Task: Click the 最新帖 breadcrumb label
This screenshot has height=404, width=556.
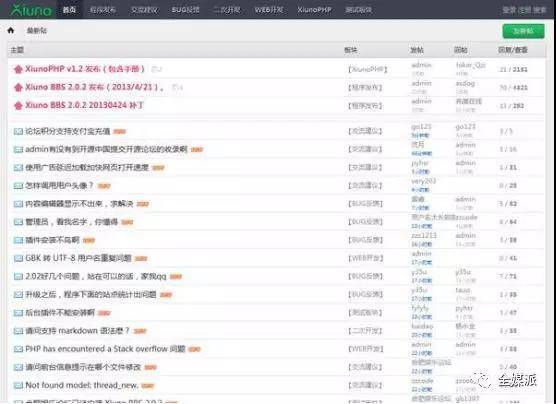Action: pyautogui.click(x=37, y=31)
